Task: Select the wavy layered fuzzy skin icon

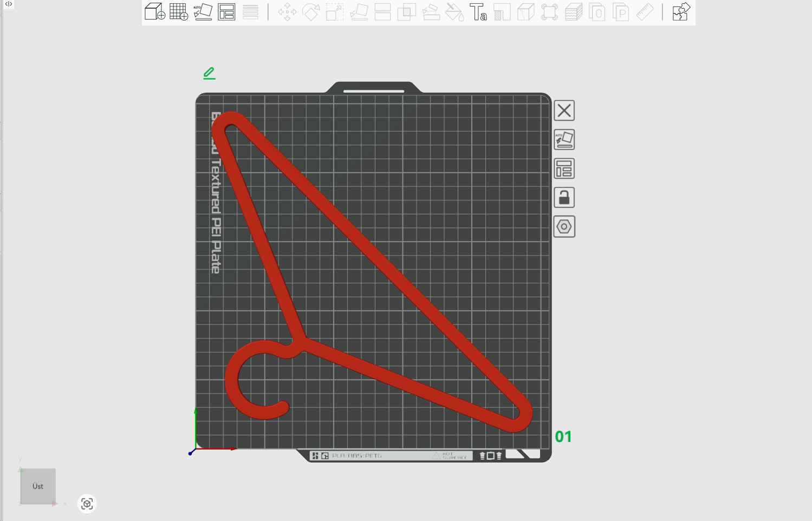Action: [573, 12]
